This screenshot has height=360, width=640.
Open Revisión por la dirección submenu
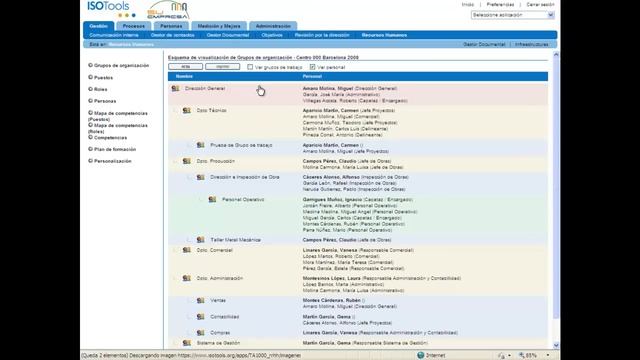322,35
